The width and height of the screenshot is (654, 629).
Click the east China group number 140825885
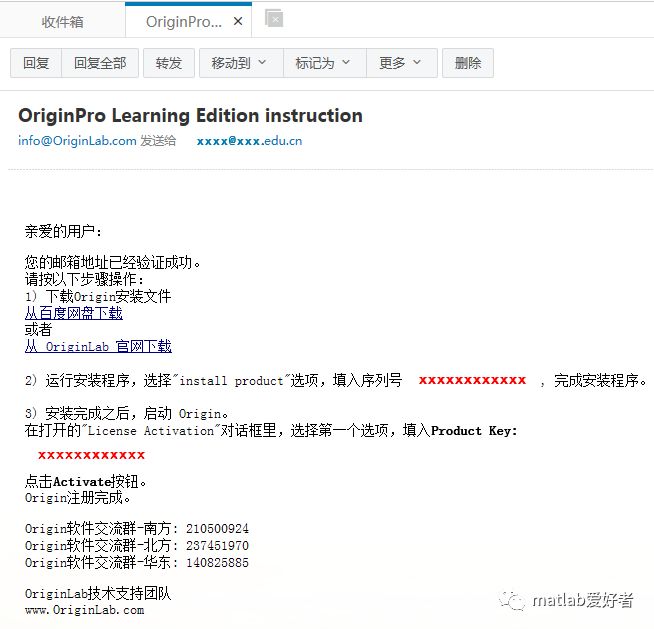(217, 563)
